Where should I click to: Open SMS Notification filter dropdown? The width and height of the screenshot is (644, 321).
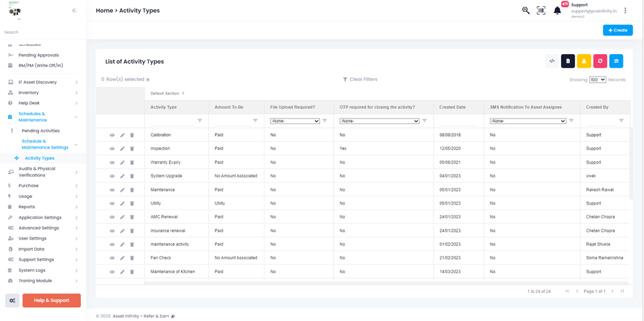click(528, 121)
